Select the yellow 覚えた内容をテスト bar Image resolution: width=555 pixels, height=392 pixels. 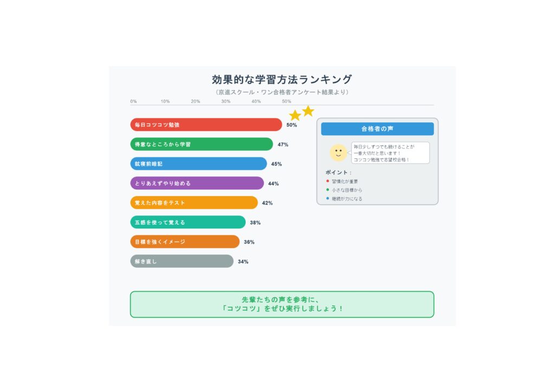point(194,202)
